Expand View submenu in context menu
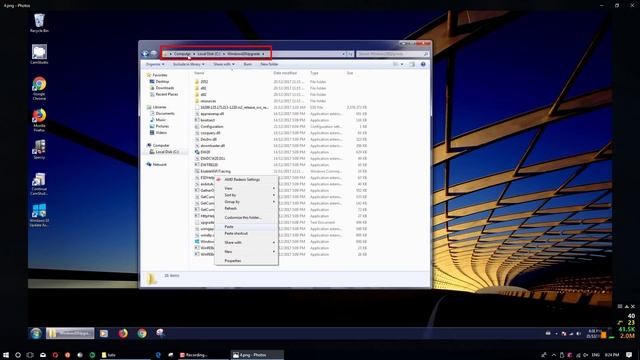This screenshot has height=360, width=640. (247, 188)
